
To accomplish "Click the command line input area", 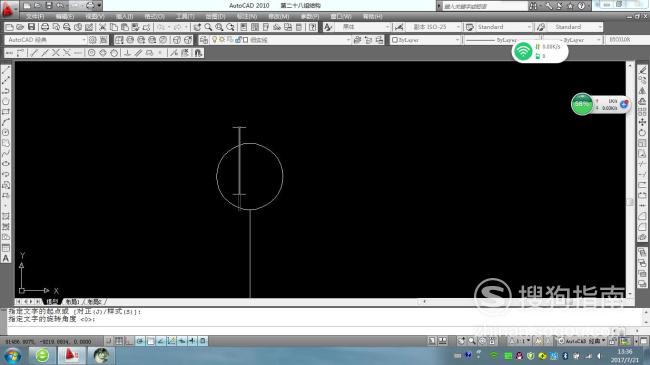I will click(x=323, y=330).
